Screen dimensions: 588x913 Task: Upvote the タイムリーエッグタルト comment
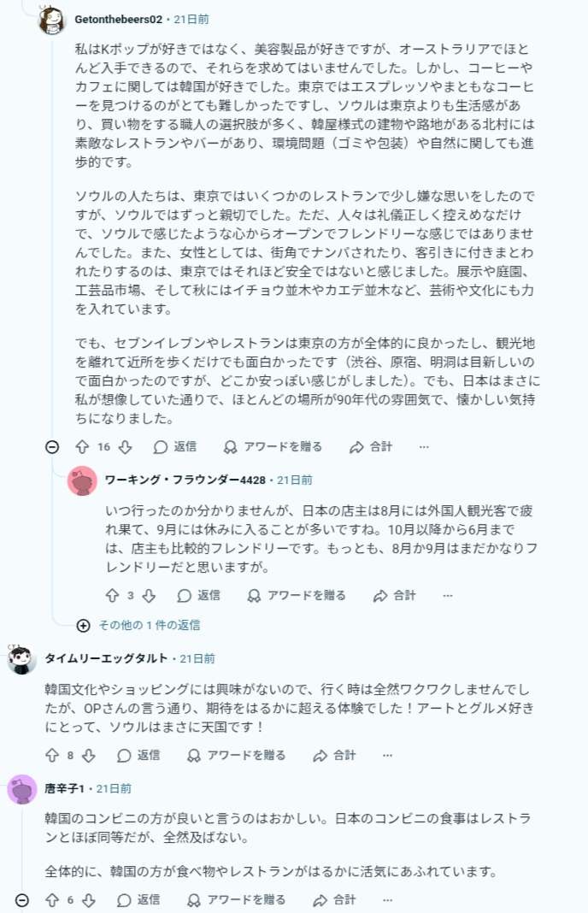52,756
